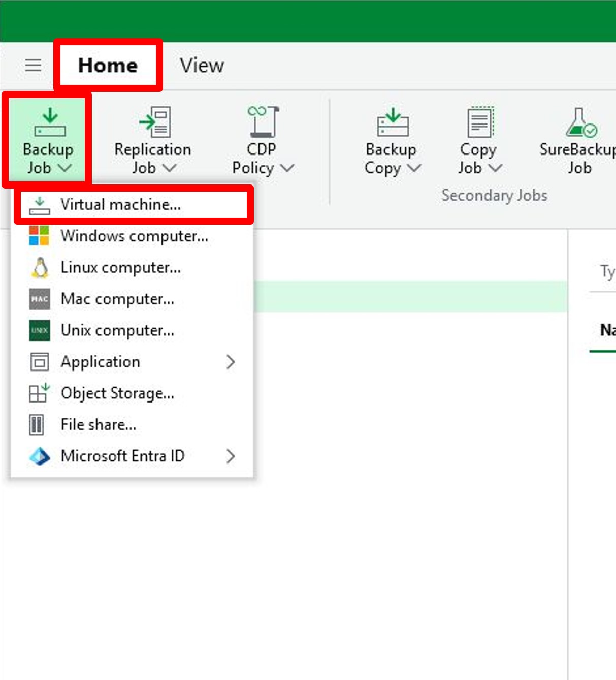616x680 pixels.
Task: Click the Application window icon
Action: pyautogui.click(x=39, y=362)
